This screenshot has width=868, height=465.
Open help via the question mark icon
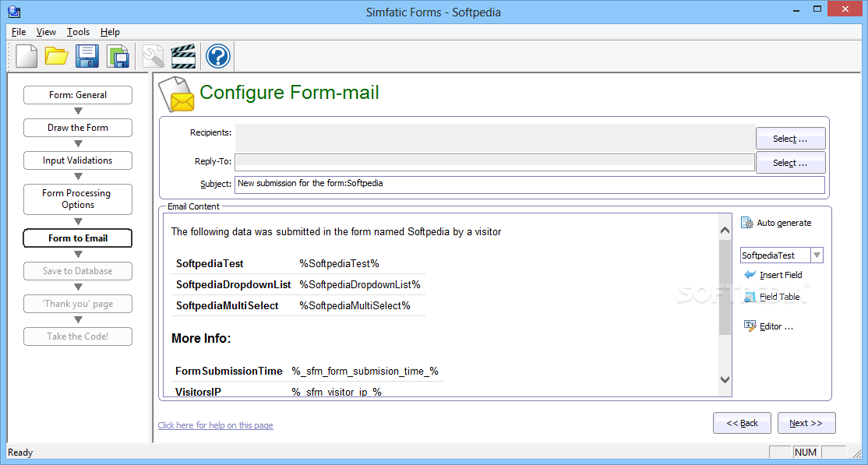pos(218,56)
